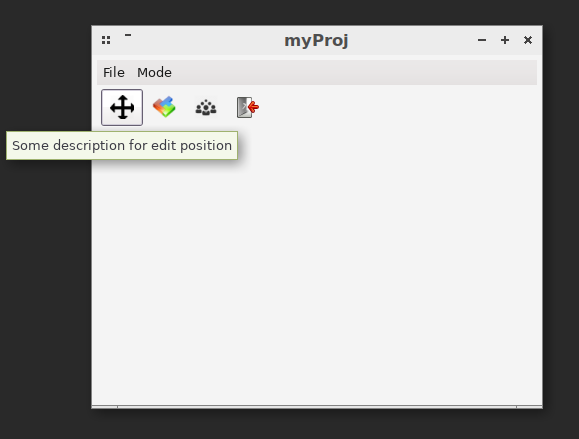Click the myProj title text
This screenshot has height=439, width=579.
316,40
